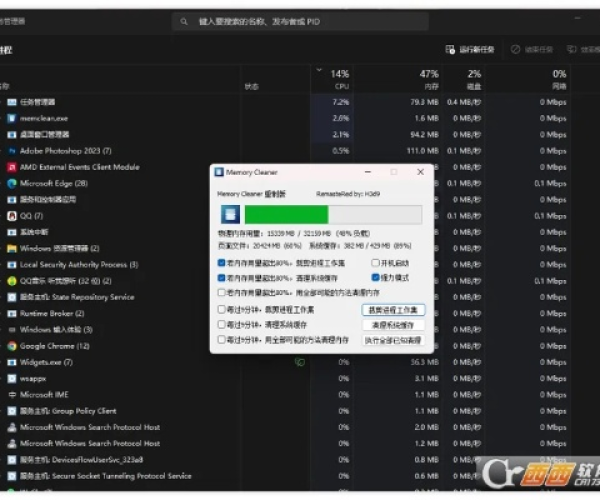Viewport: 600px width, 500px height.
Task: Click the magnifier icon in Task Manager search
Action: point(184,21)
